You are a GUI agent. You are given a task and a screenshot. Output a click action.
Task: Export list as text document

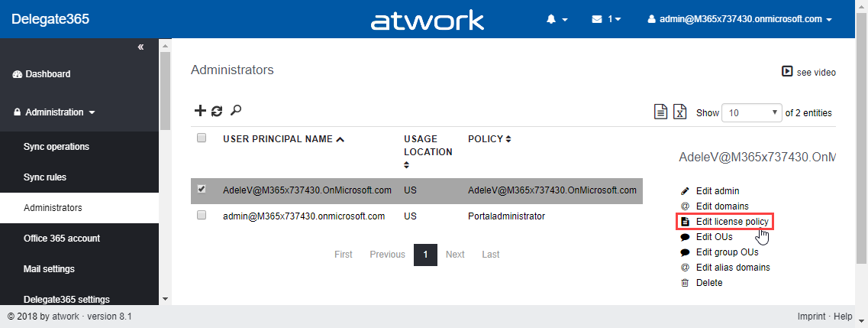(660, 112)
